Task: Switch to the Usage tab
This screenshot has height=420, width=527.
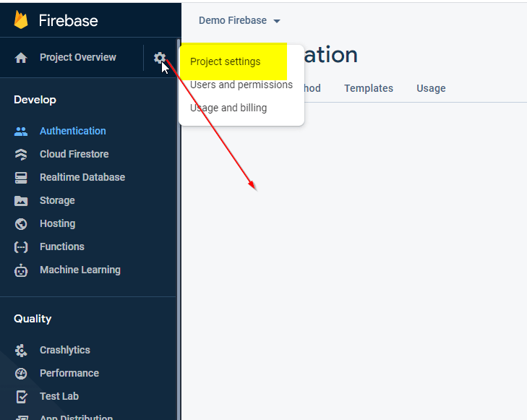Action: click(431, 88)
